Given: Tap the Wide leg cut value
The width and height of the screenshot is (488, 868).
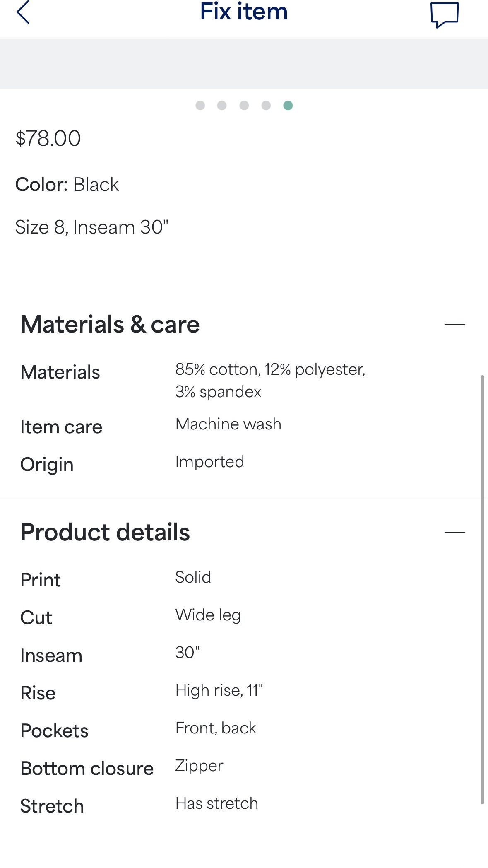Looking at the screenshot, I should pos(208,615).
